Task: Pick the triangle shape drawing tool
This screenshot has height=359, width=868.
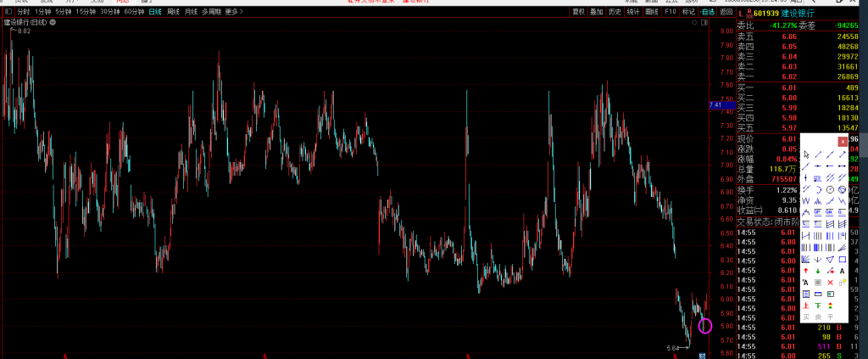Action: 830,259
